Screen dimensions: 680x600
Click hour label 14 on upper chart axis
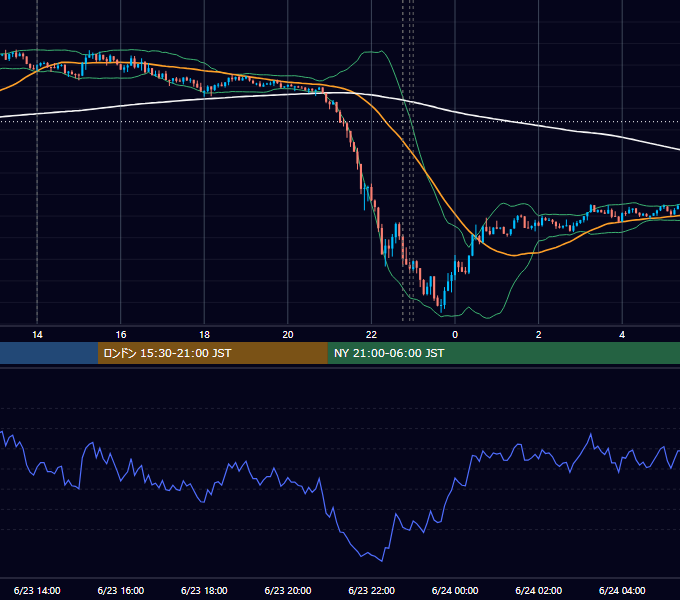point(37,335)
